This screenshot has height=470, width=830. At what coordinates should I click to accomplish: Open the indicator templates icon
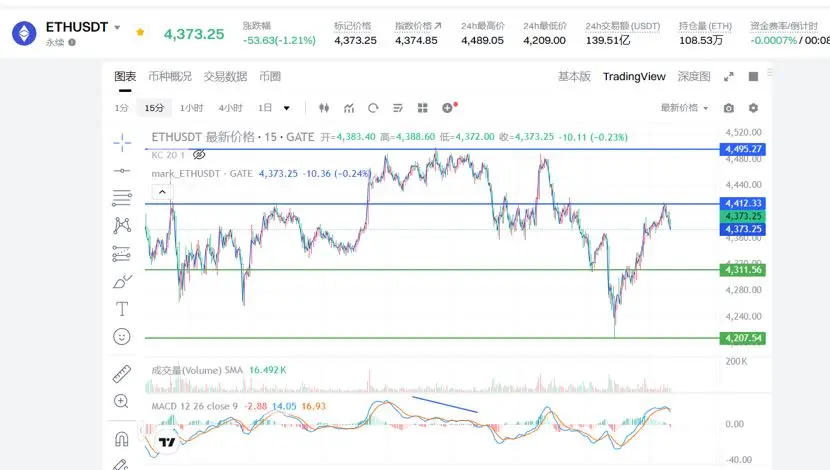click(398, 108)
